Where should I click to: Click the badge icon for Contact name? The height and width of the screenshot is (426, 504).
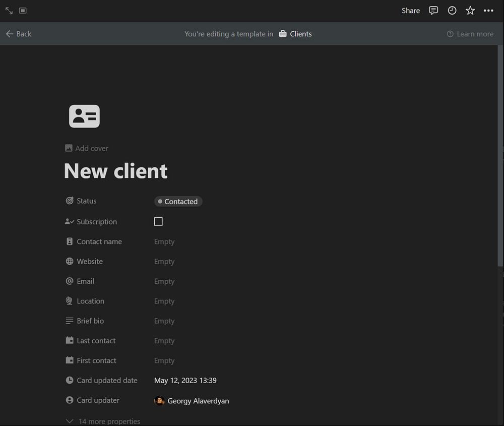[70, 241]
